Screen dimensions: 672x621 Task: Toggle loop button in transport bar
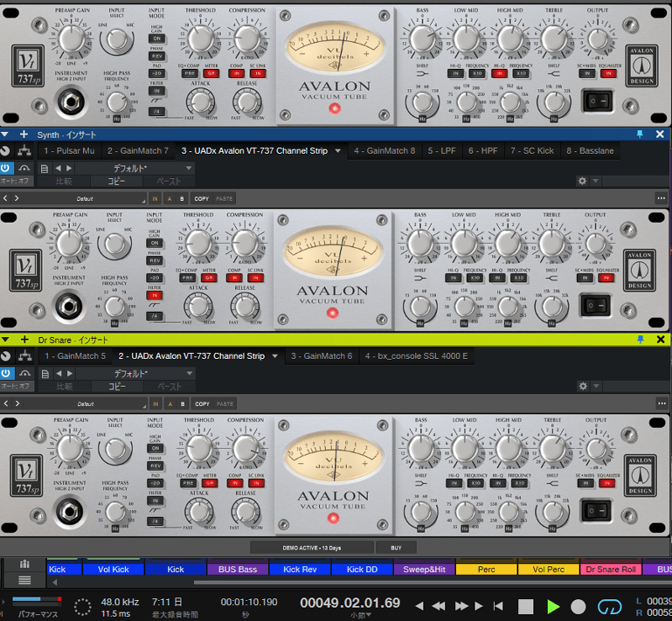click(610, 607)
